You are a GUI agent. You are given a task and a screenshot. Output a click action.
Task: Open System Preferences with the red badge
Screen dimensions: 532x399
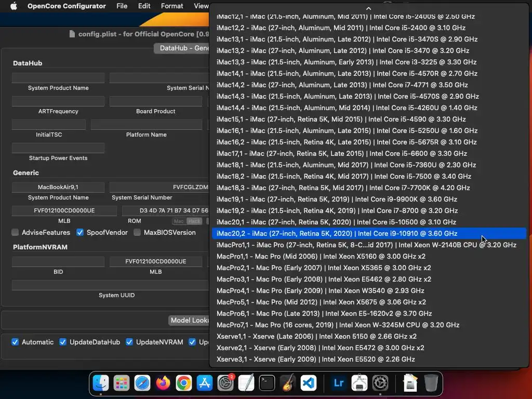coord(225,383)
